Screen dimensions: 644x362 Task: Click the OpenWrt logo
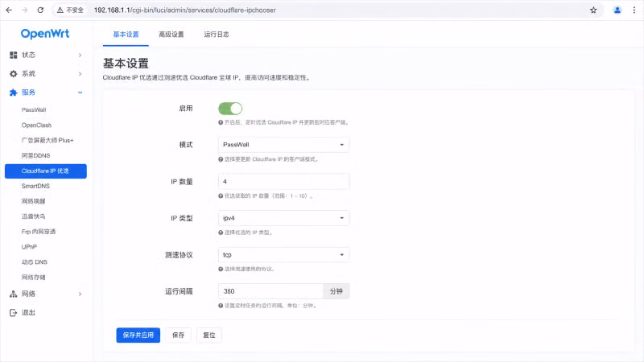click(45, 34)
